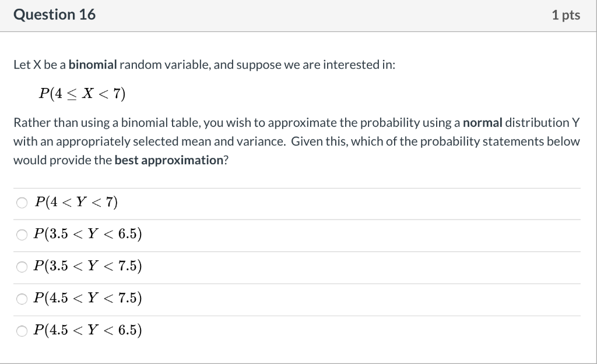Click the last answer text P(4.5 < Y < 6.5)
This screenshot has height=364, width=597.
coord(87,330)
